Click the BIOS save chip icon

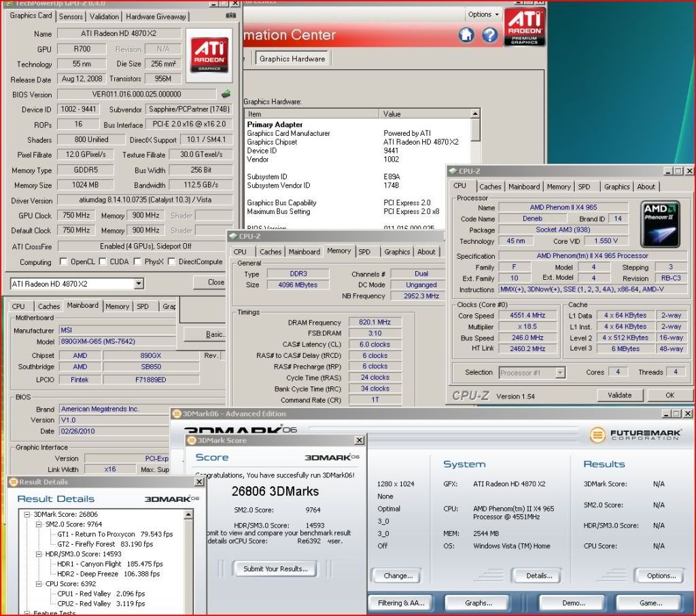[x=226, y=94]
